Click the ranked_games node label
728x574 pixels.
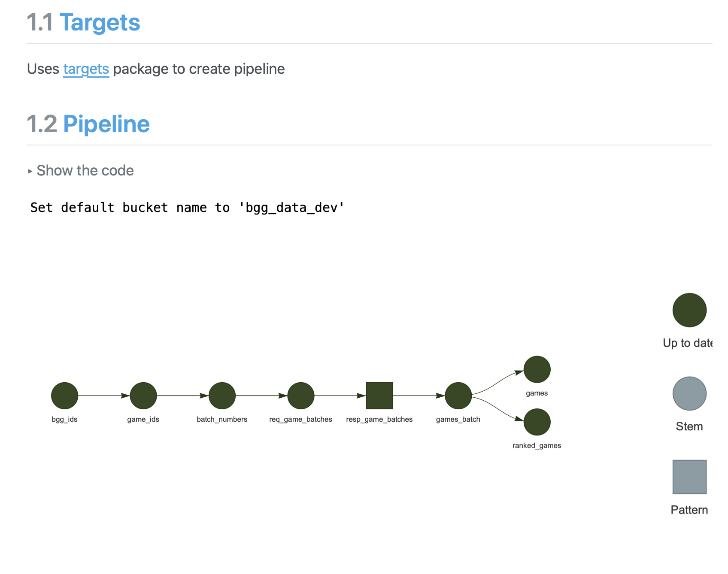(537, 446)
